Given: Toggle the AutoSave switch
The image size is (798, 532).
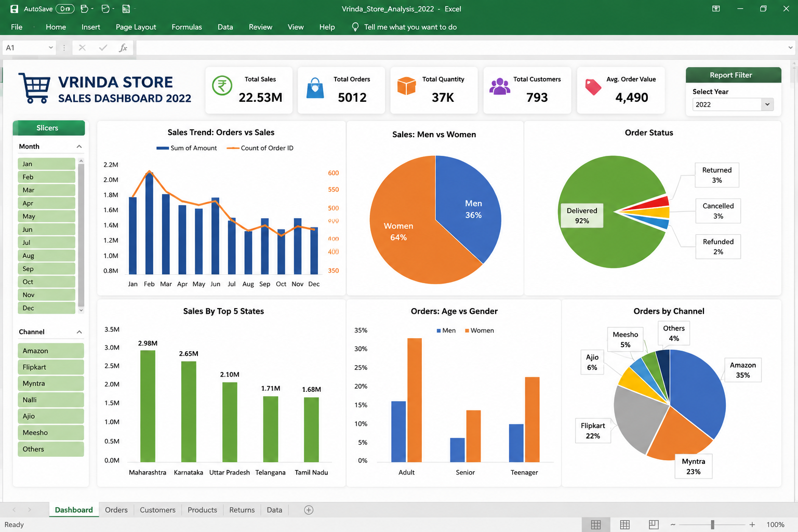Looking at the screenshot, I should (x=65, y=9).
